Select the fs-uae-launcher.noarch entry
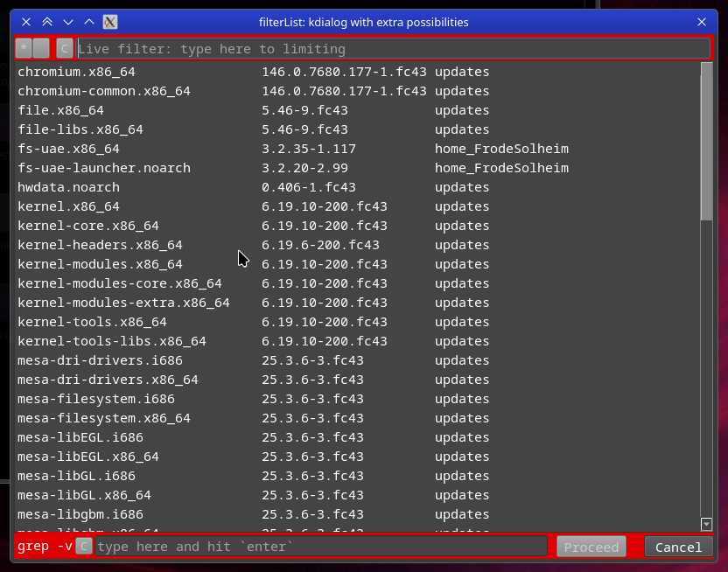Screen dimensions: 728x572 [x=104, y=168]
